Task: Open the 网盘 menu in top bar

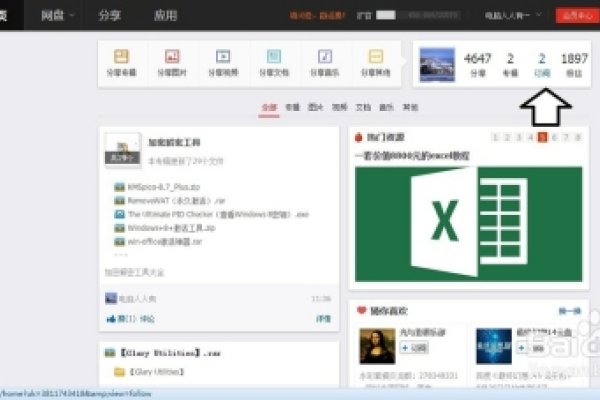Action: coord(57,15)
